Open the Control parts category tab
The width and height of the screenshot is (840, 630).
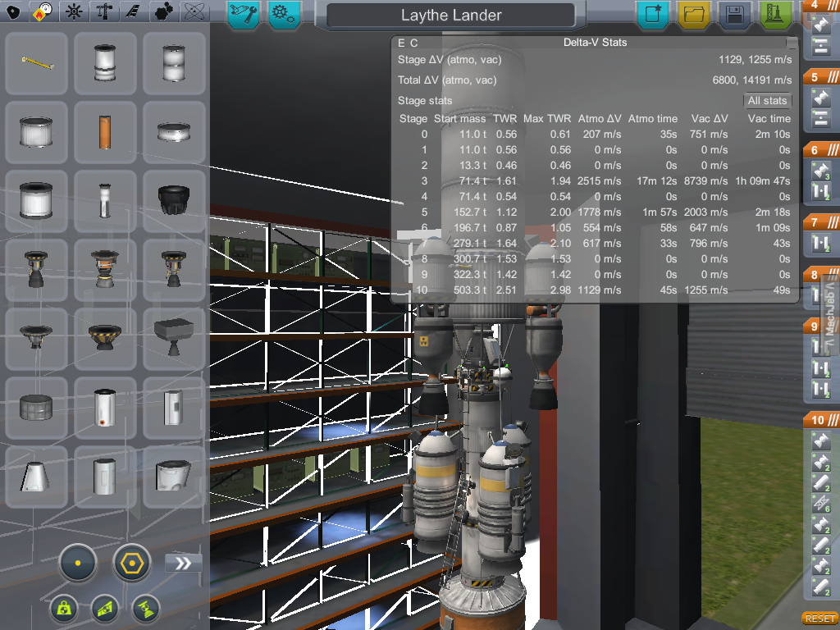click(x=73, y=11)
